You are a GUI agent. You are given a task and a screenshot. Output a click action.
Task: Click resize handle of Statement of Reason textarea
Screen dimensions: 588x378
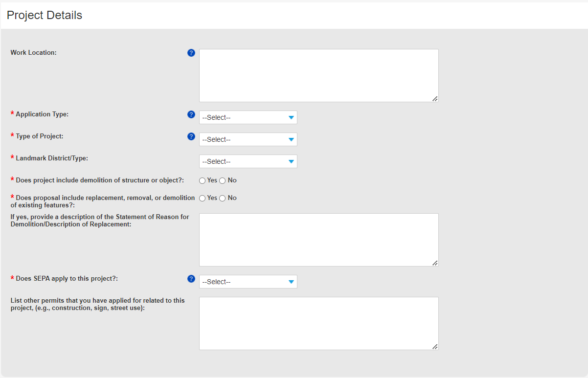435,263
